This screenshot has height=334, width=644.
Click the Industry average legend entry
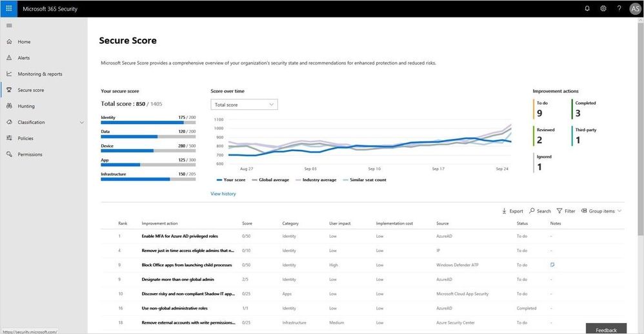[316, 180]
